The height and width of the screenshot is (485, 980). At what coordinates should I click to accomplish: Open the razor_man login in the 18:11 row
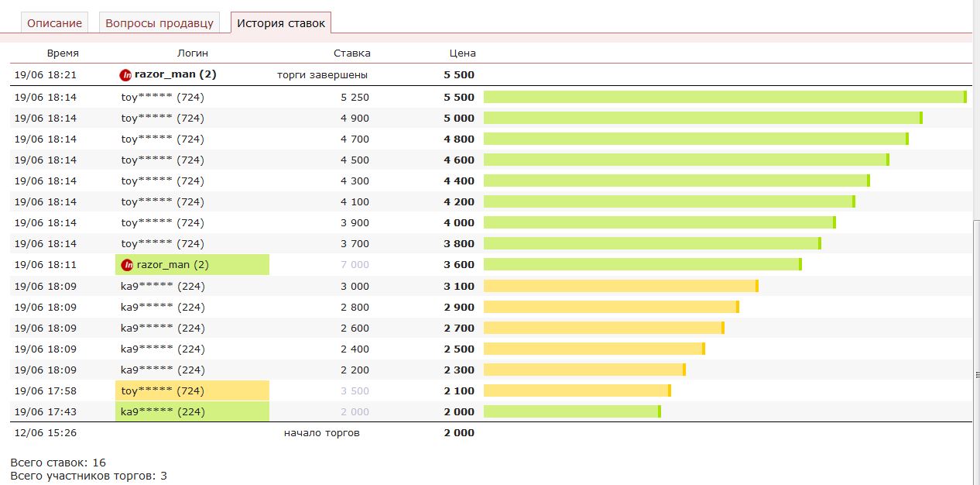[172, 265]
